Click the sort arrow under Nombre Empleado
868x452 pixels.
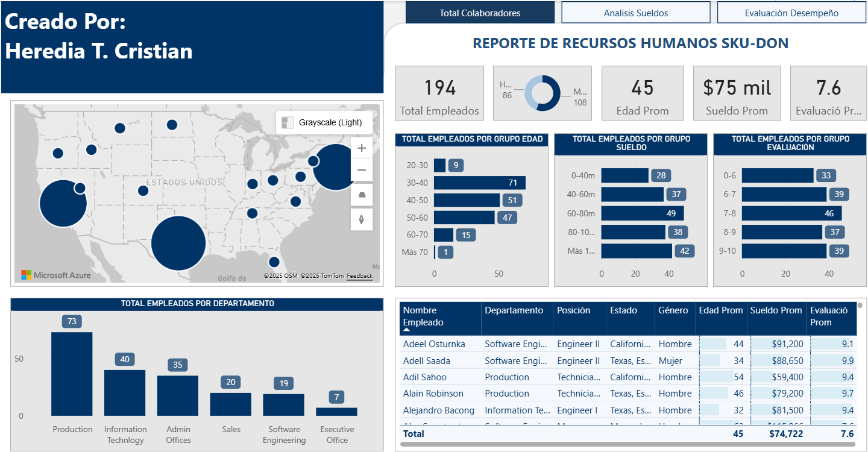point(406,331)
